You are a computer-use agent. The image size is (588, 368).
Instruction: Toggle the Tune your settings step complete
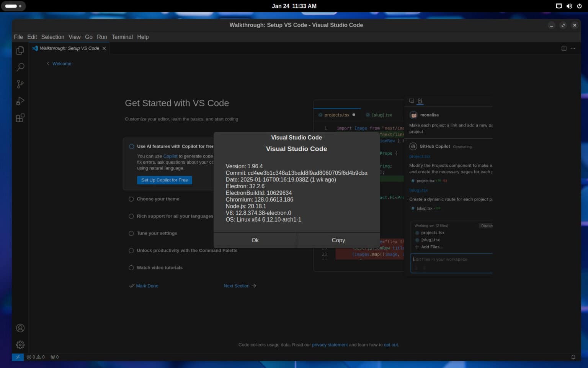tap(131, 233)
